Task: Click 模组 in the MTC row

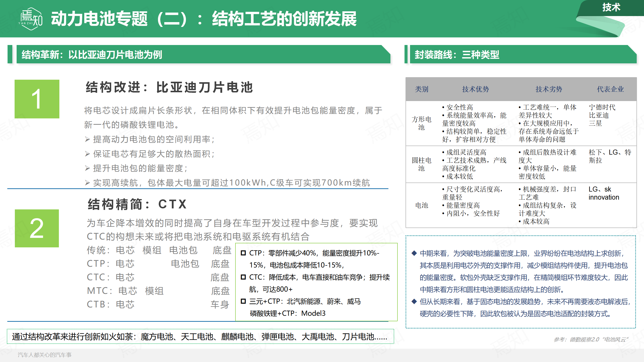Action: coord(154,291)
